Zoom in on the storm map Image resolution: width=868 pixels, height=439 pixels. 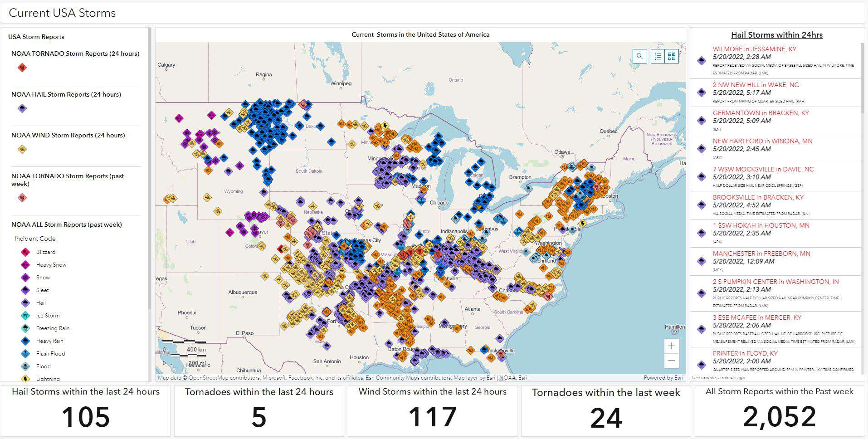point(671,346)
